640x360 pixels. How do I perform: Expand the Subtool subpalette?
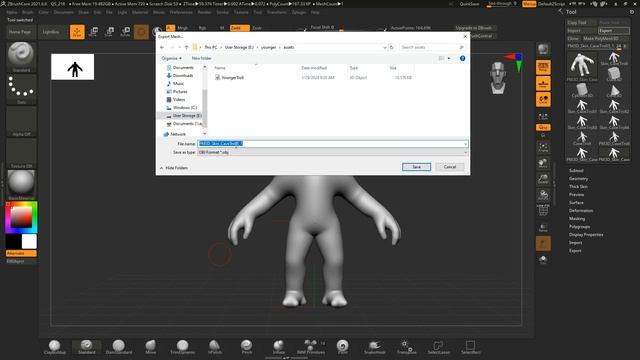pos(576,171)
